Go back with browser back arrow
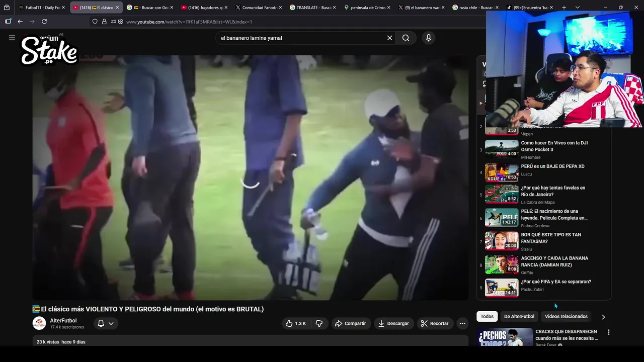644x362 pixels. 20,22
